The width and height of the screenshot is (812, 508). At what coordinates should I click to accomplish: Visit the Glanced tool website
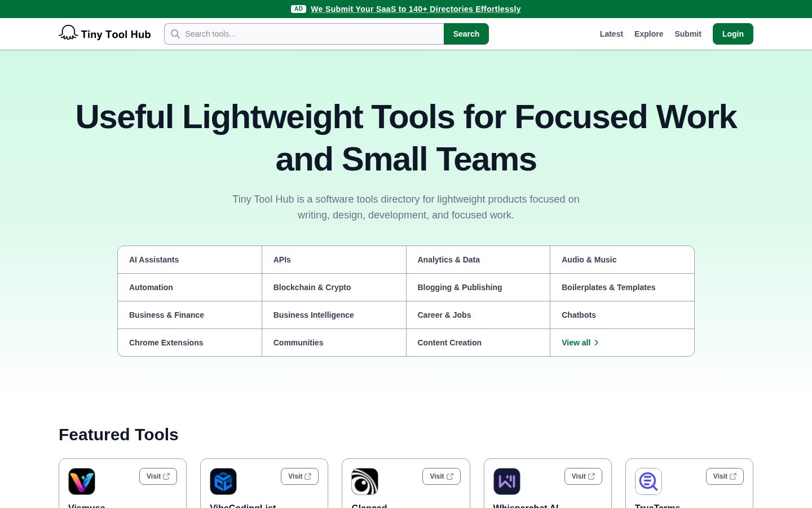point(442,476)
